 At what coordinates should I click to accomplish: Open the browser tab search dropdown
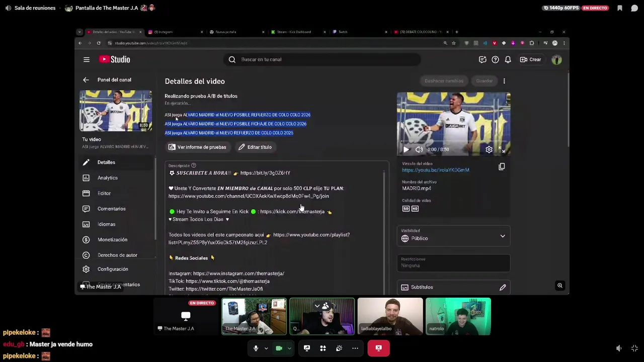click(79, 32)
